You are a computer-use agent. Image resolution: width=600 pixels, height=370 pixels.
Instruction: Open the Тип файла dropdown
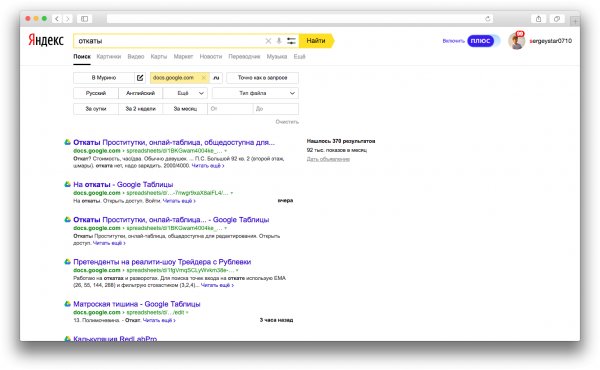click(255, 93)
